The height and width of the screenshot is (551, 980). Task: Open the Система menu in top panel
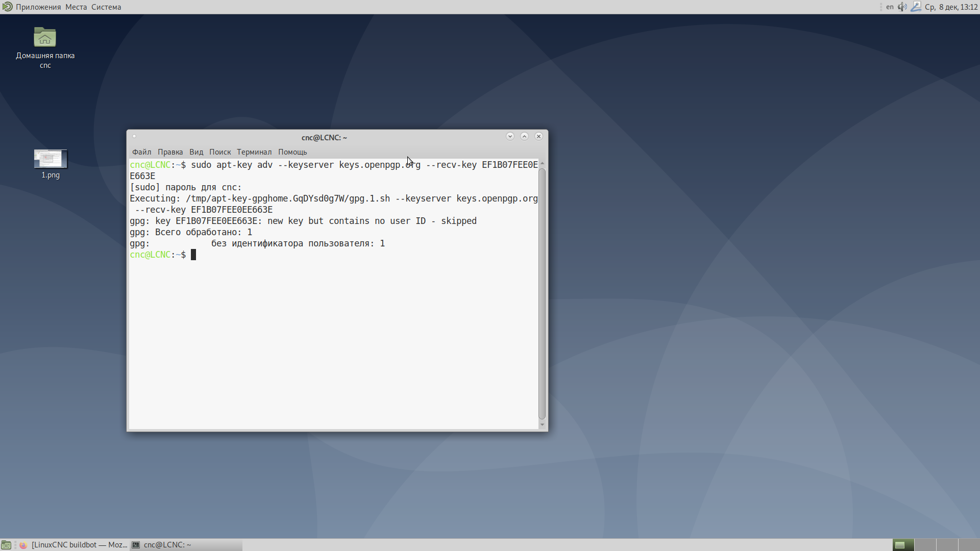coord(106,7)
